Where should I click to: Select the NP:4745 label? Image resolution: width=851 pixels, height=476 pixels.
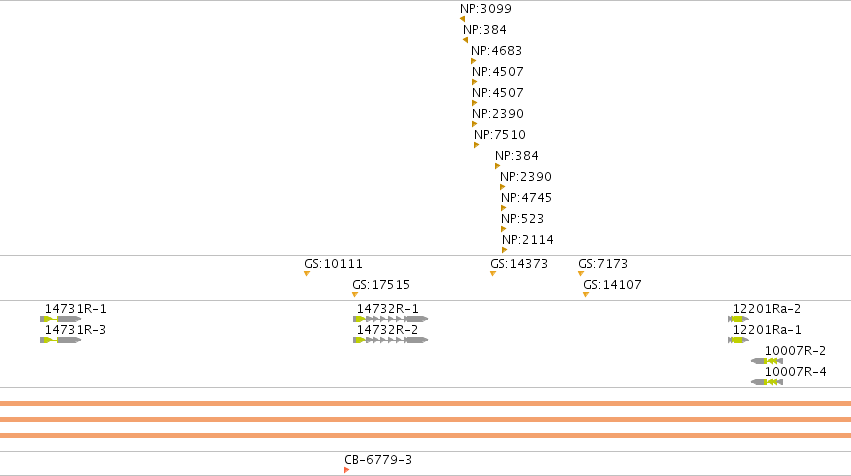(x=526, y=198)
